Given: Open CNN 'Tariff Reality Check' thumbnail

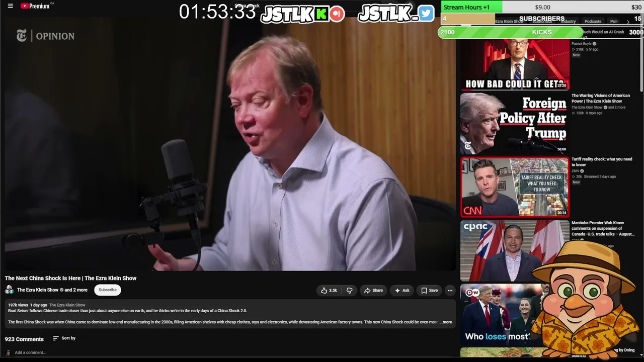Looking at the screenshot, I should [515, 187].
